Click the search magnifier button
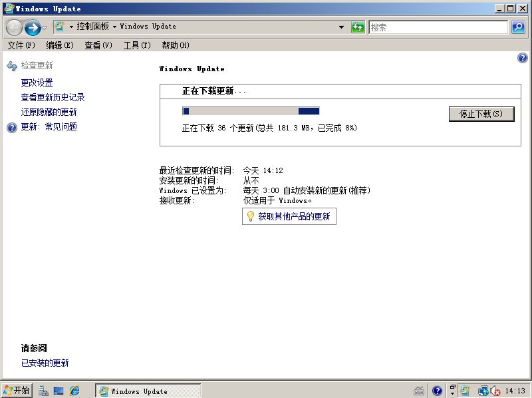 pyautogui.click(x=518, y=27)
